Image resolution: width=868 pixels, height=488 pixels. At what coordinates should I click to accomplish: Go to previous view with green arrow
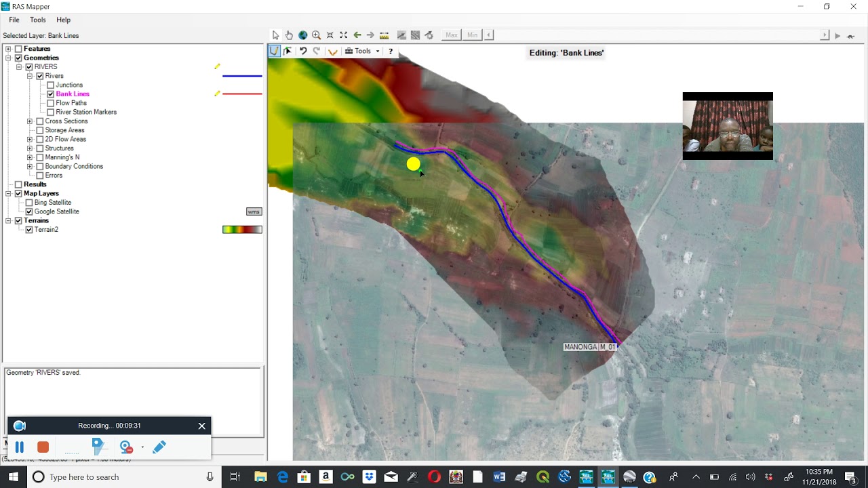[x=357, y=35]
